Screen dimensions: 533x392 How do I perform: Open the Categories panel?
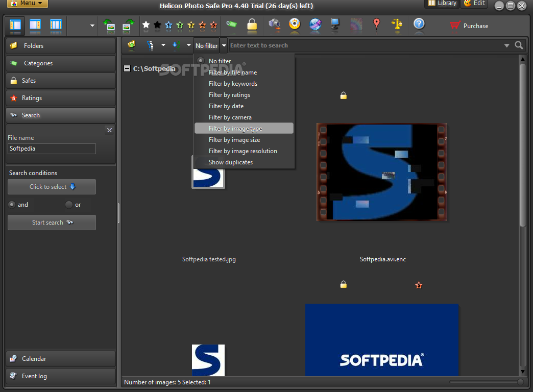61,63
